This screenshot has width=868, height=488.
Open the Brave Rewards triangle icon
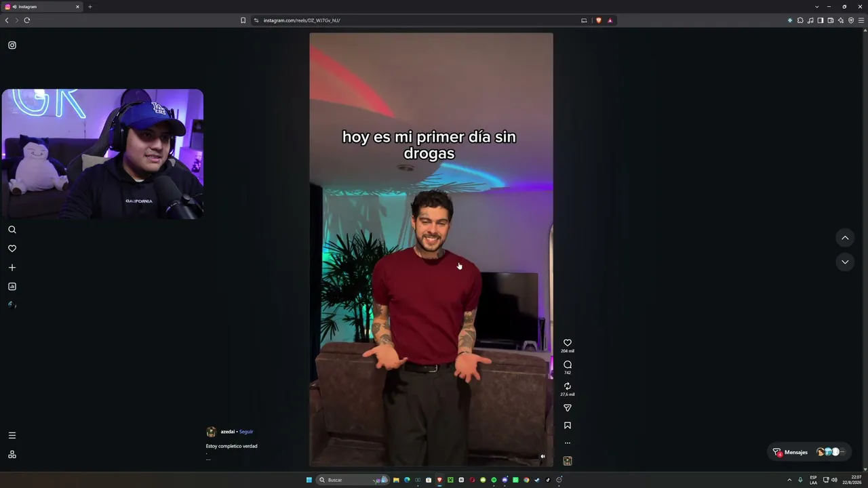(610, 20)
